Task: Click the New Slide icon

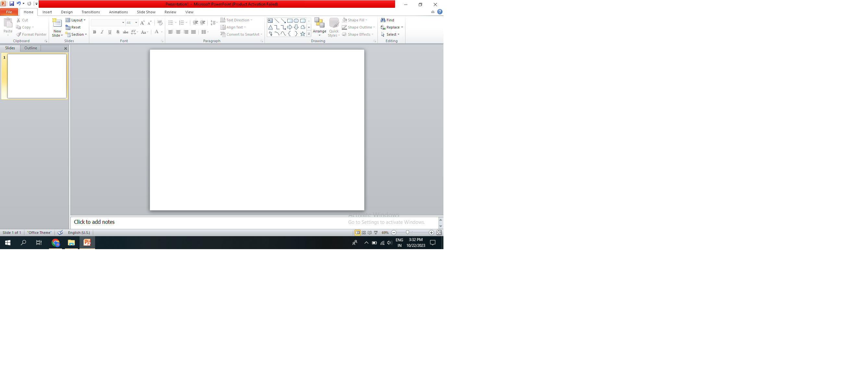Action: coord(57,23)
